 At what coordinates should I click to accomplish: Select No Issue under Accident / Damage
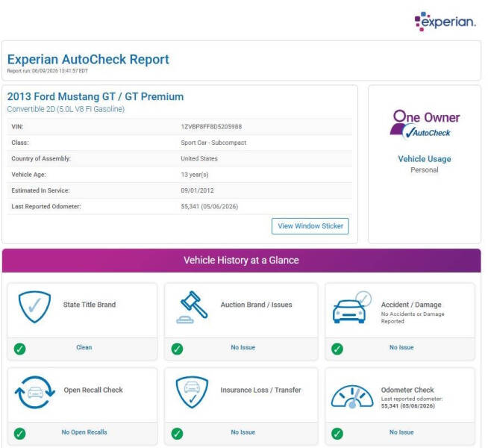click(x=401, y=347)
